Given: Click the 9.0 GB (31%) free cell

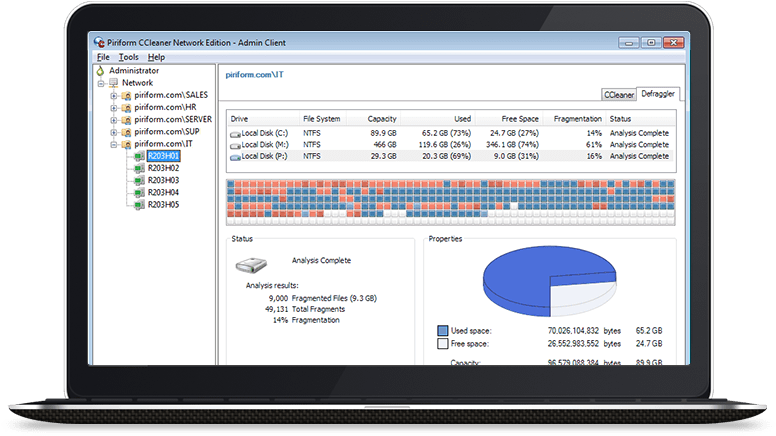Looking at the screenshot, I should [516, 156].
